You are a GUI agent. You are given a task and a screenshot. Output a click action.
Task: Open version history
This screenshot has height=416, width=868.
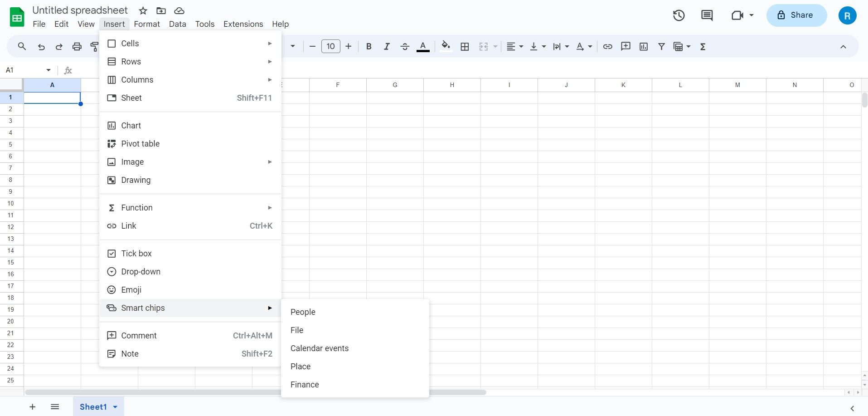coord(679,15)
